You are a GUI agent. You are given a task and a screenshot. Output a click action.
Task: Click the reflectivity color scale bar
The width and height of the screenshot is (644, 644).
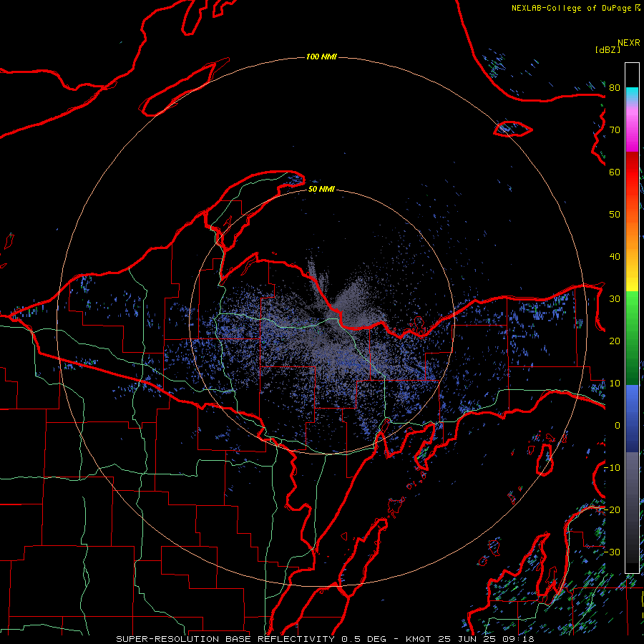632,318
